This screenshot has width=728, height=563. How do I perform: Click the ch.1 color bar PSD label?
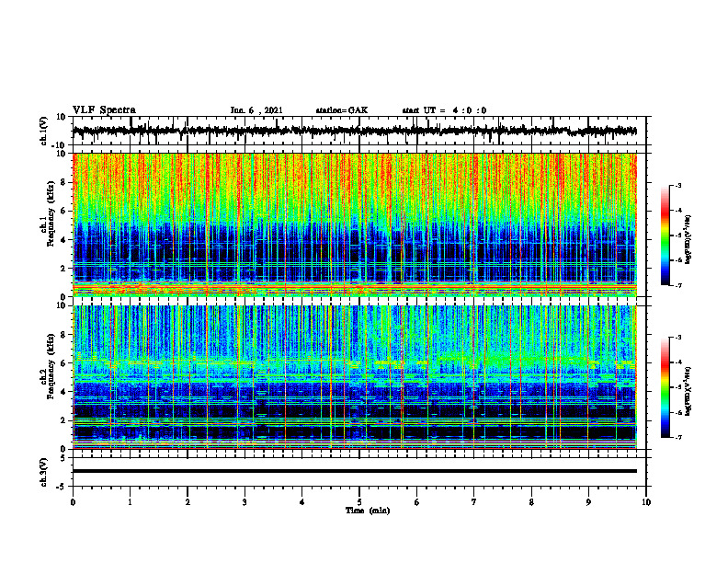pyautogui.click(x=688, y=239)
